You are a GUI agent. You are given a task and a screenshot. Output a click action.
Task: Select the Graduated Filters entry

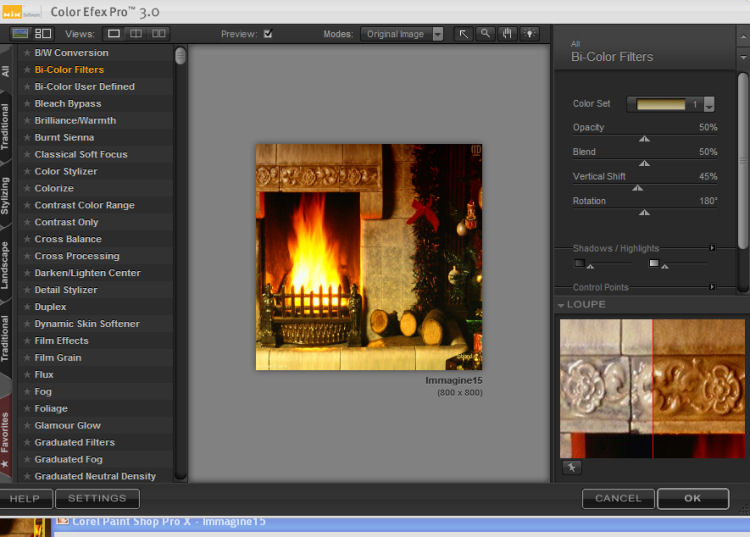pyautogui.click(x=75, y=442)
